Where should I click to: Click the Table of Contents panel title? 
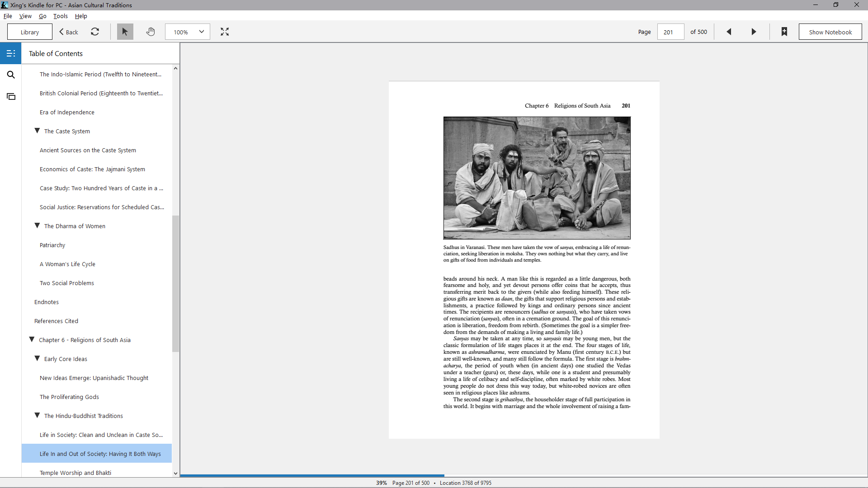click(56, 53)
